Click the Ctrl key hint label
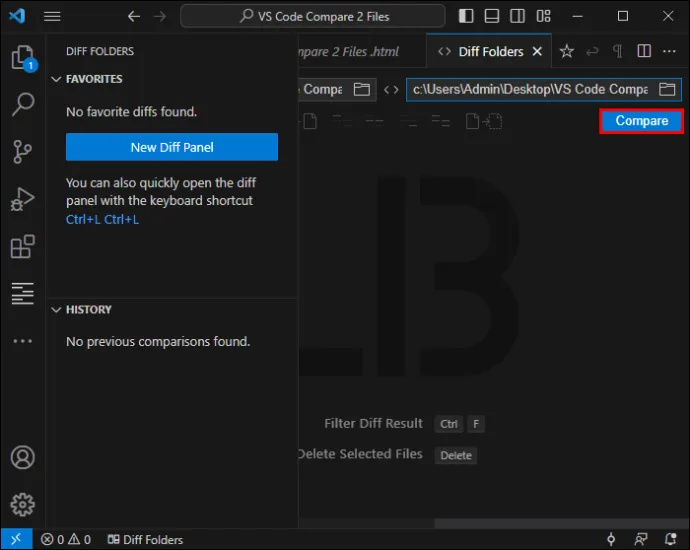This screenshot has height=550, width=690. coord(449,424)
